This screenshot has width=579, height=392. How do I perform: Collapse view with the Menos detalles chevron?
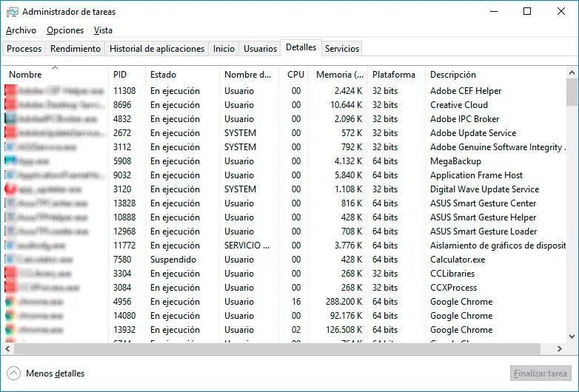[x=13, y=374]
